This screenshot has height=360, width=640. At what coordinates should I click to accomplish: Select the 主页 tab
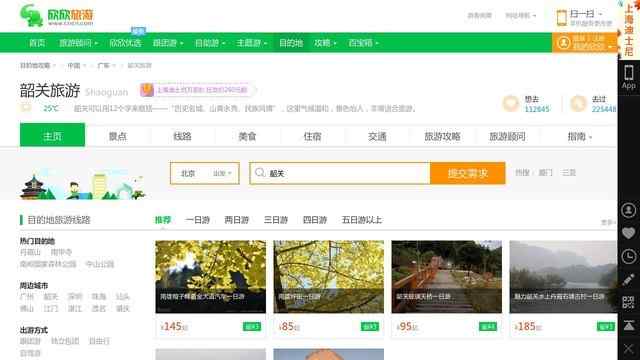point(53,135)
